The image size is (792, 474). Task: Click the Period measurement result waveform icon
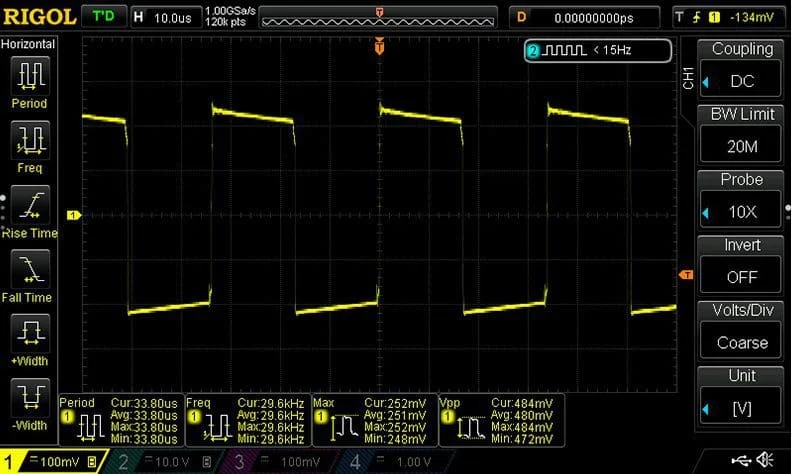point(90,428)
